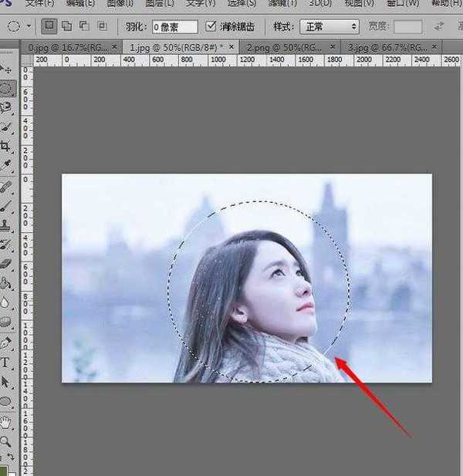Screen dimensions: 463x476
Task: Select the Hand tool
Action: (x=6, y=422)
